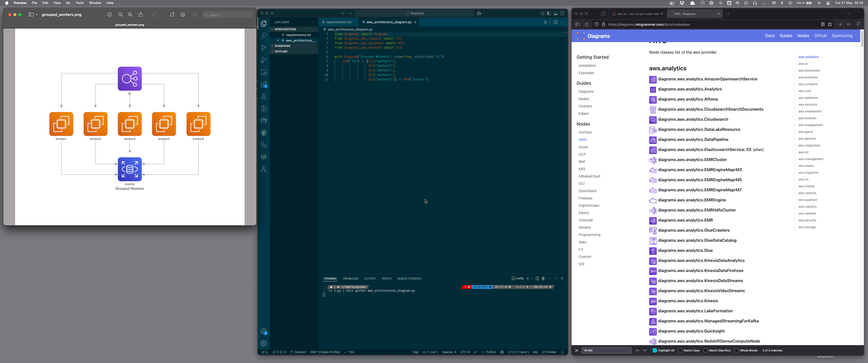Jump to aws.compute in page outline

pyautogui.click(x=807, y=84)
